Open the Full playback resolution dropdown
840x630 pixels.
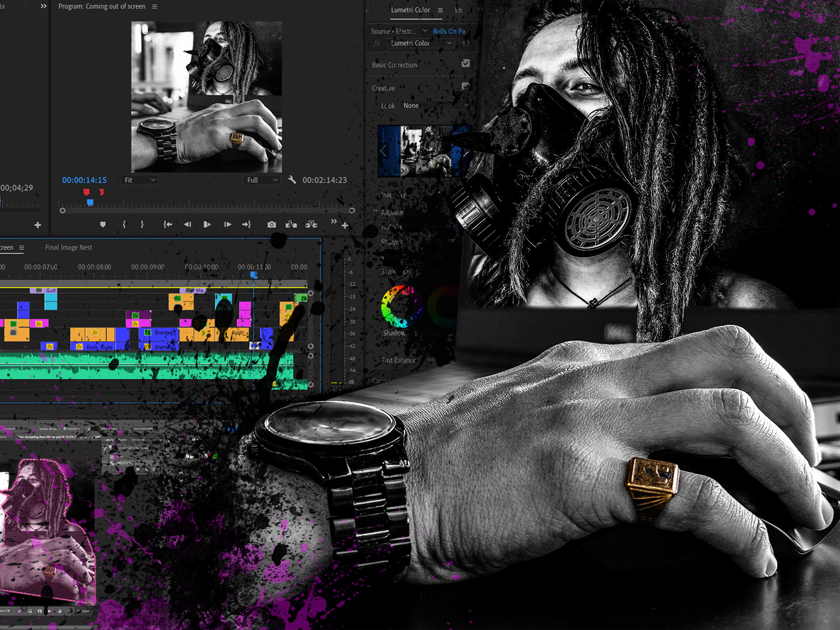point(261,180)
